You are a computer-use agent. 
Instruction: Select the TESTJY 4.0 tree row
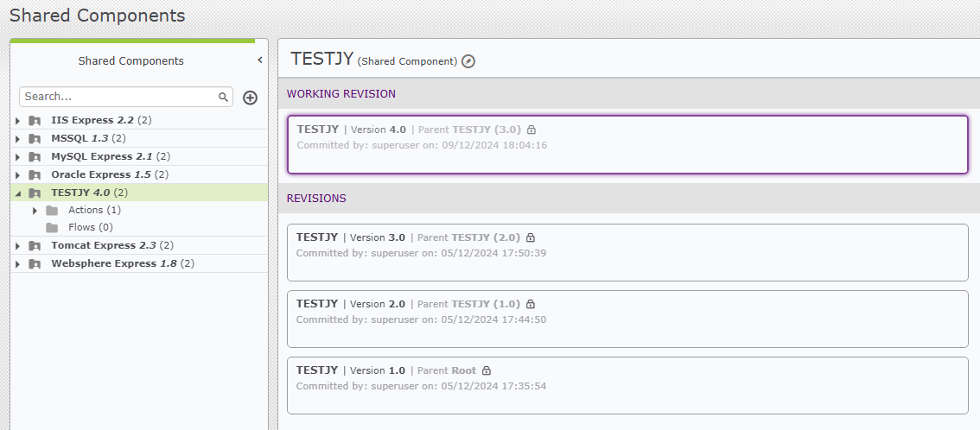coord(139,193)
